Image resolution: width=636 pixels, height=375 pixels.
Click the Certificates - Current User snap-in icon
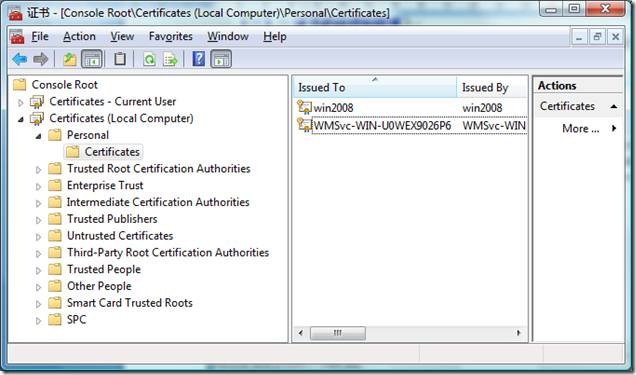(x=37, y=102)
